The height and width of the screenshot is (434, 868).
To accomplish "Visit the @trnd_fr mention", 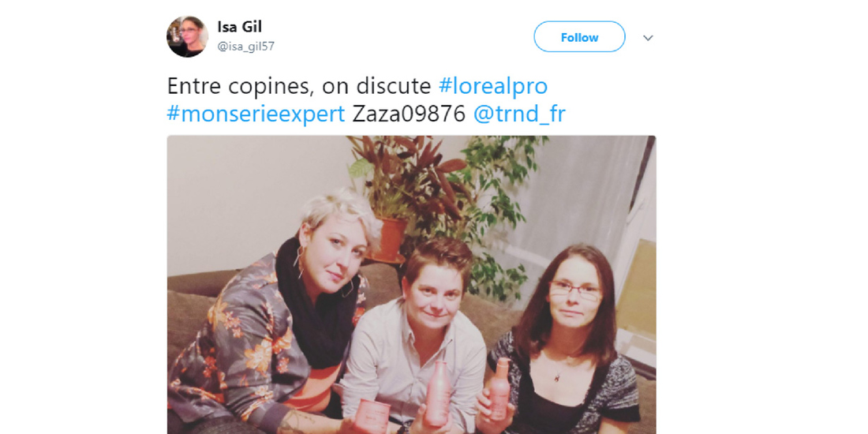I will point(518,114).
